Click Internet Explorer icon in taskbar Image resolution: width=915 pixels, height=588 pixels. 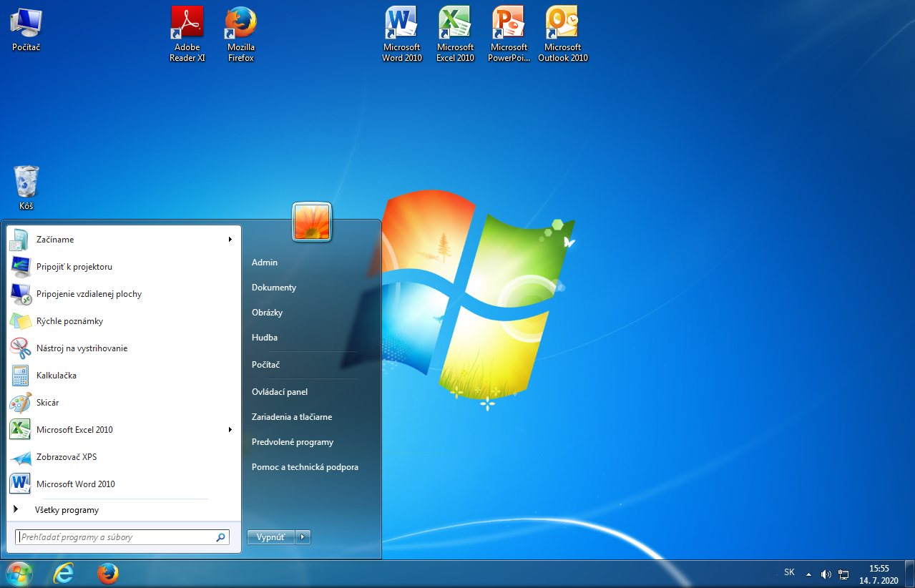tap(64, 573)
